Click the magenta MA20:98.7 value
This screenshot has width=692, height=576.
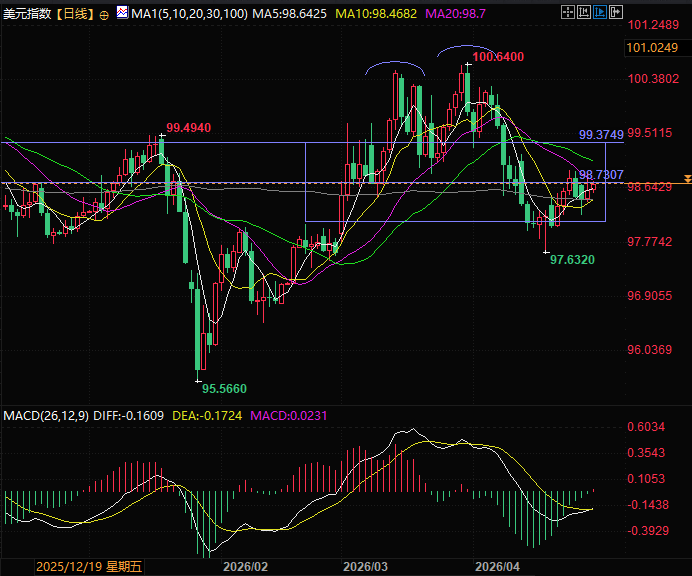455,14
